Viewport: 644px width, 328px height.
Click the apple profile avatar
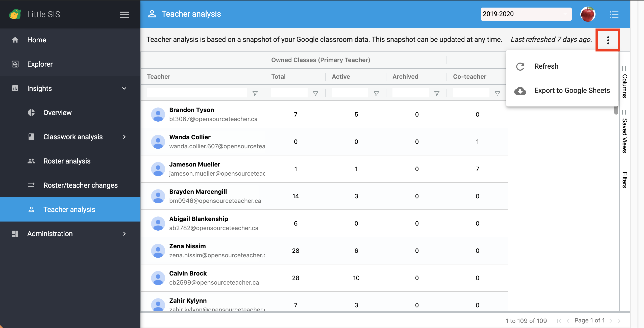coord(588,14)
